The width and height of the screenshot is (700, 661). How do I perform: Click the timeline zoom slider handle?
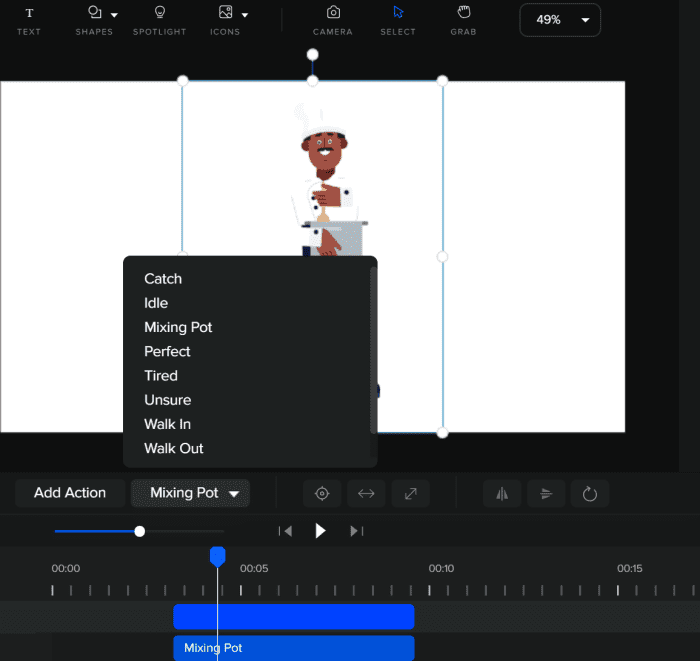[140, 531]
